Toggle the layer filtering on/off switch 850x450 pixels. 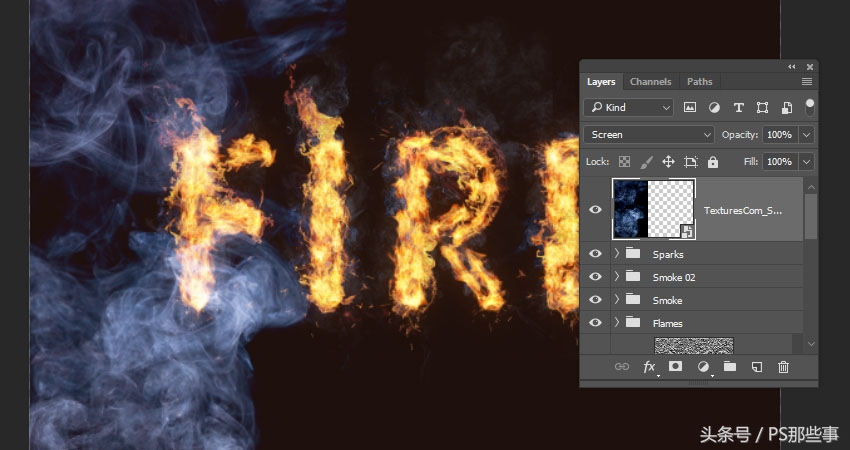click(809, 107)
